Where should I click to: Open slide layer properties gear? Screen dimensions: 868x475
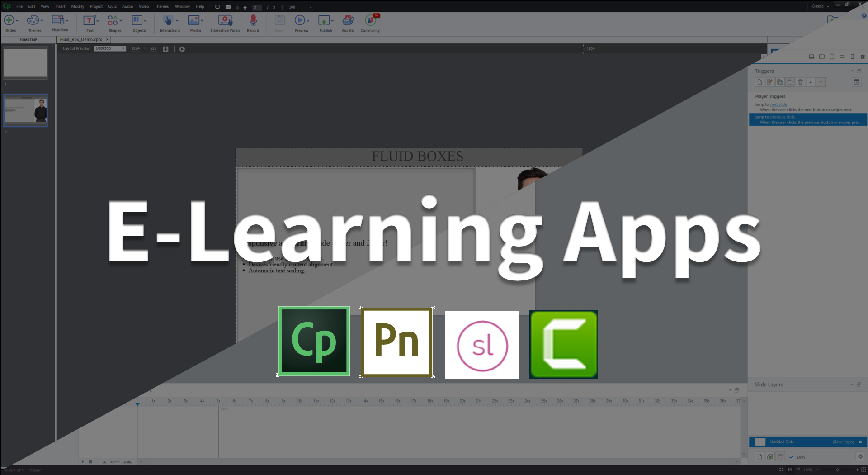pos(860,456)
